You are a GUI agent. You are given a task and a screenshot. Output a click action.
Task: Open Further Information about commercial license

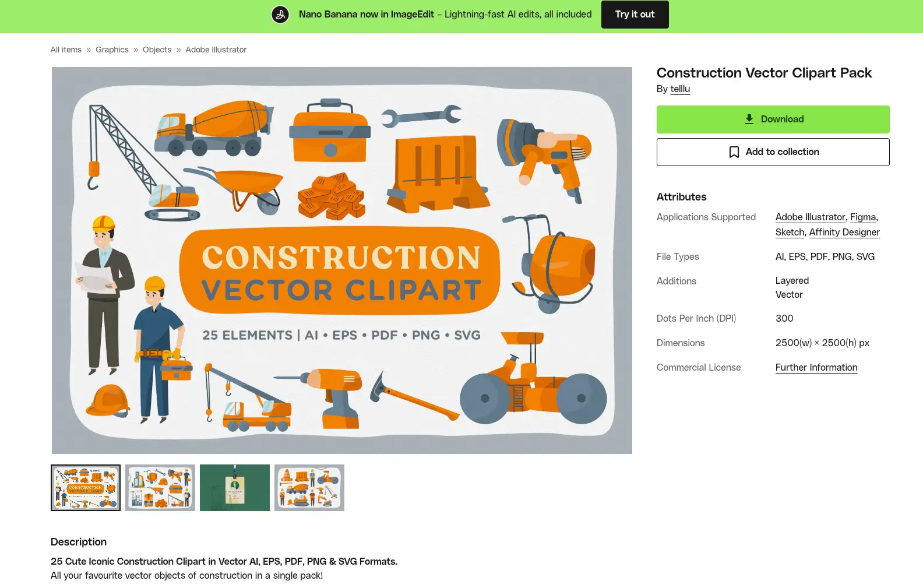pos(816,367)
